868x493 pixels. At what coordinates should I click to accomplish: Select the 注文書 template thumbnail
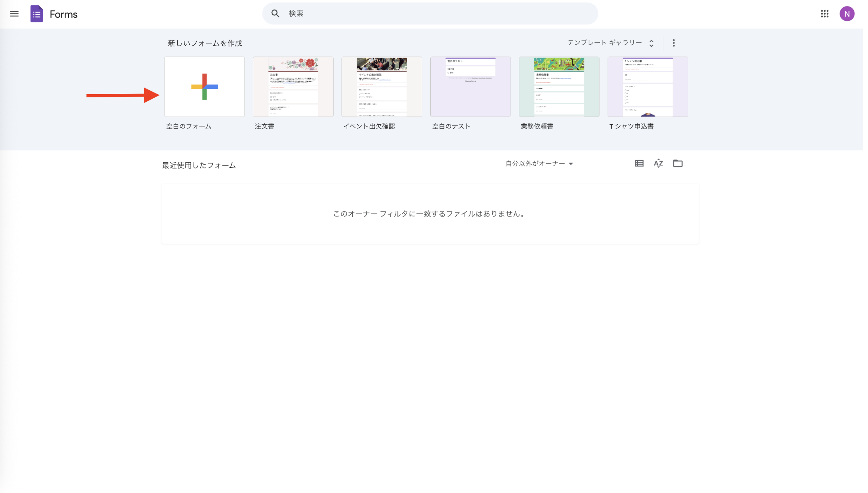[293, 86]
